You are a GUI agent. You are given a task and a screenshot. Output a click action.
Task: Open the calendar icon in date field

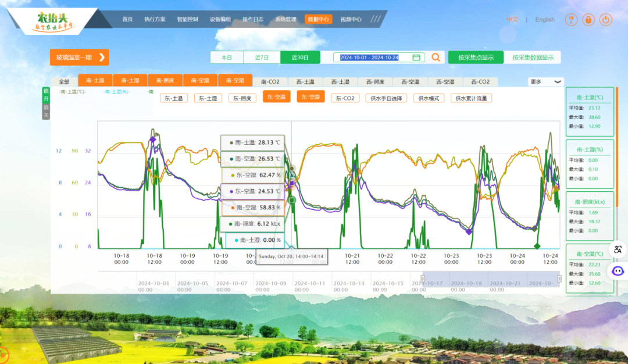click(x=416, y=58)
